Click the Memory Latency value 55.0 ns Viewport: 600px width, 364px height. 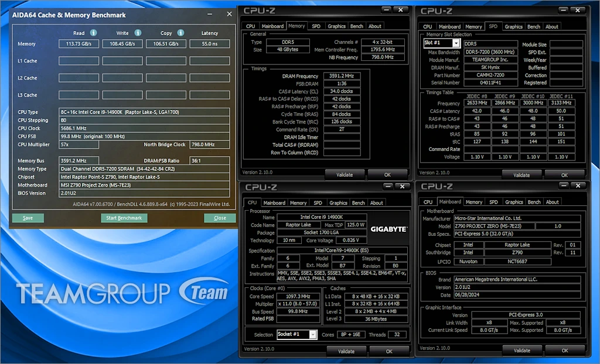pyautogui.click(x=210, y=44)
